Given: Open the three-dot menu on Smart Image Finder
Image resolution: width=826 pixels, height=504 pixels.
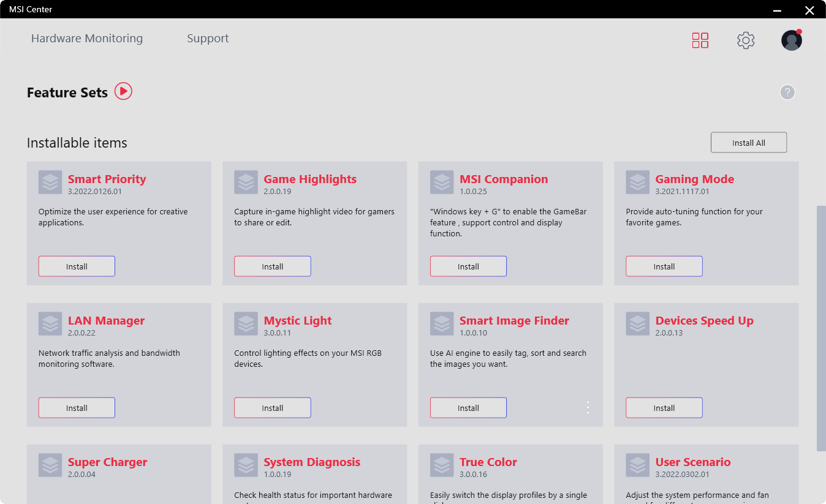Looking at the screenshot, I should (588, 408).
